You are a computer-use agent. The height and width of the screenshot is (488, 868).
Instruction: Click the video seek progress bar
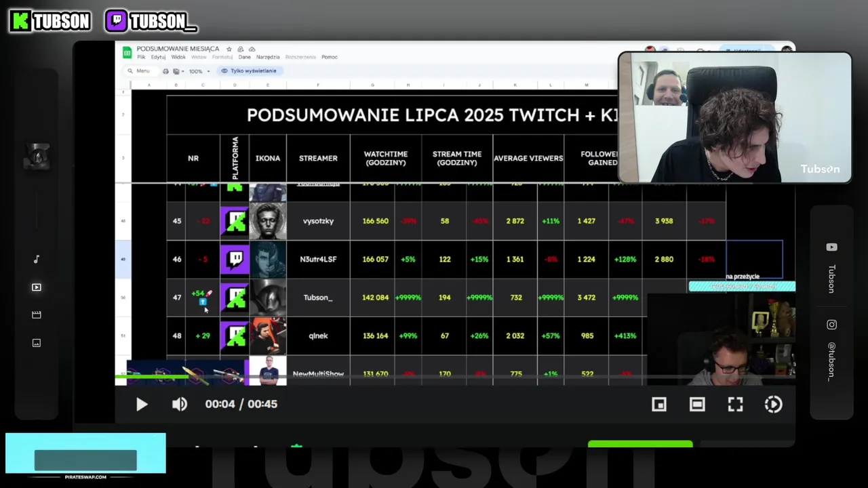coord(454,376)
